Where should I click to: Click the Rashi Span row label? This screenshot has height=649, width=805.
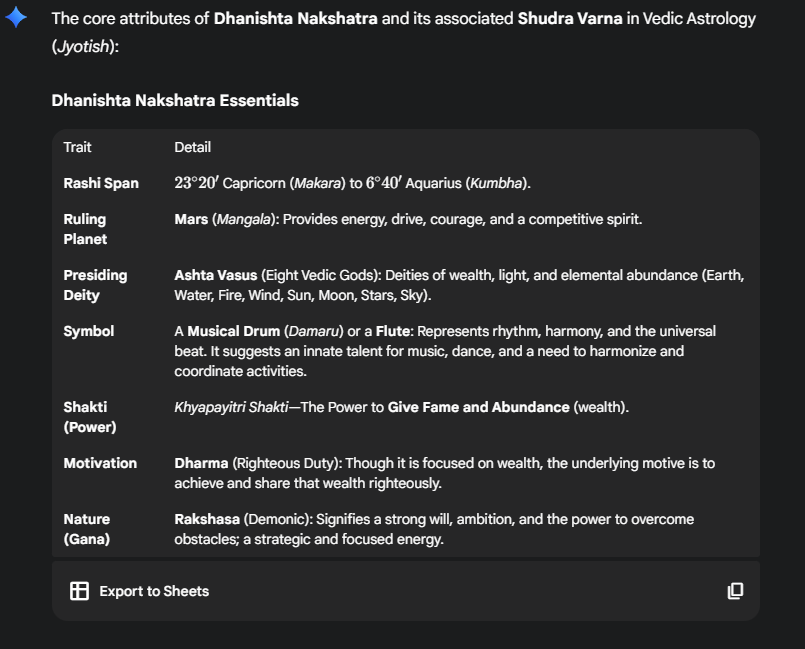[101, 183]
